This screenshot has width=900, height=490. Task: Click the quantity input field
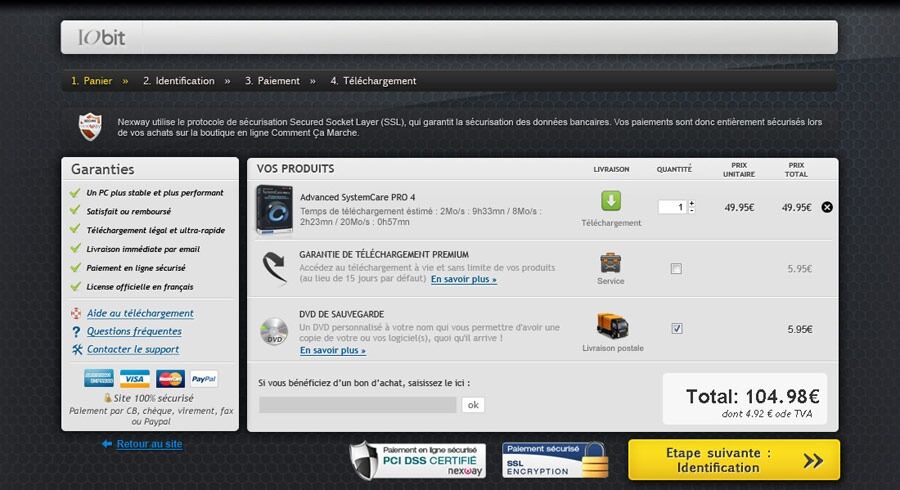pyautogui.click(x=672, y=207)
